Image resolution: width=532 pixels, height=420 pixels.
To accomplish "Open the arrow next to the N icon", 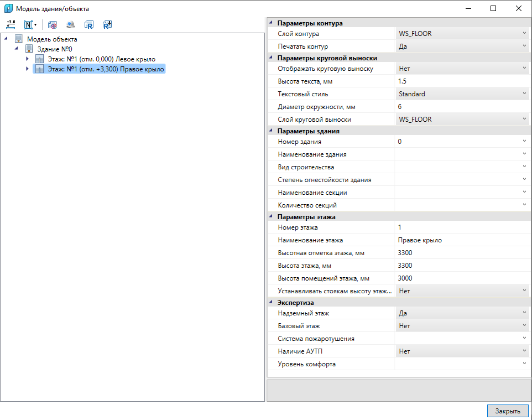I will pos(35,24).
